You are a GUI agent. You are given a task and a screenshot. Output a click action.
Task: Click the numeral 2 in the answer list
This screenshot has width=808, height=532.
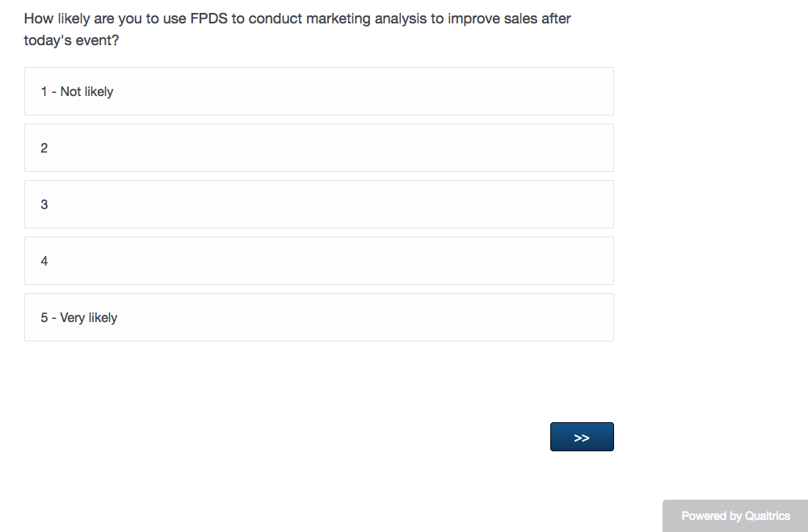click(44, 148)
